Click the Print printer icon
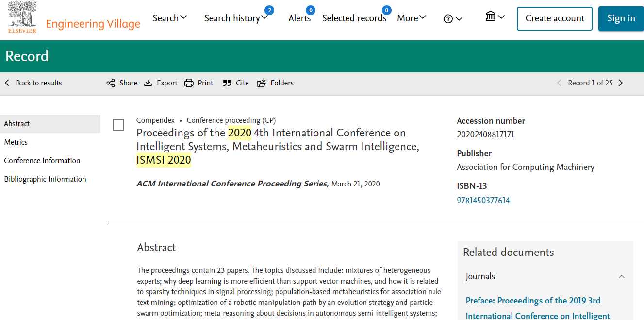Viewport: 644px width, 320px height. 189,83
